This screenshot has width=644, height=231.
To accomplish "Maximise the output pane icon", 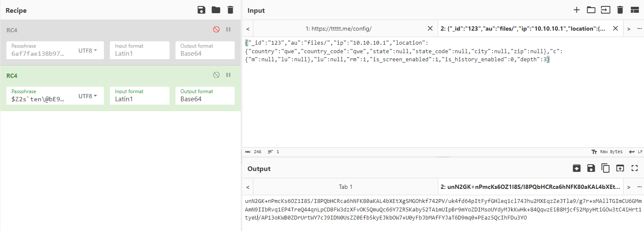I will (635, 168).
